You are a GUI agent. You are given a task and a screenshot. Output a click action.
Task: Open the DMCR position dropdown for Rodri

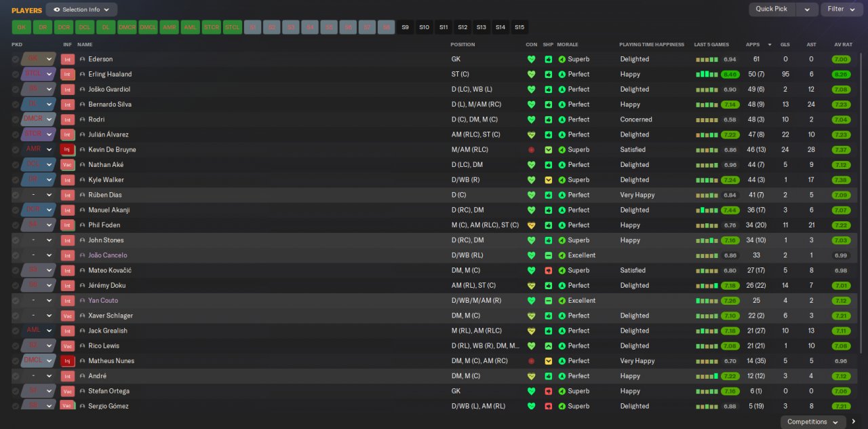(x=39, y=119)
